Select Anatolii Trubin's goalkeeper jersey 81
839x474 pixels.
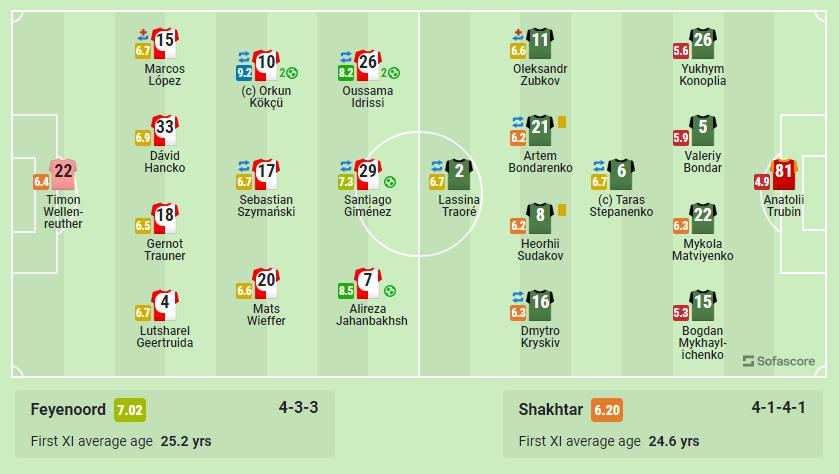783,173
